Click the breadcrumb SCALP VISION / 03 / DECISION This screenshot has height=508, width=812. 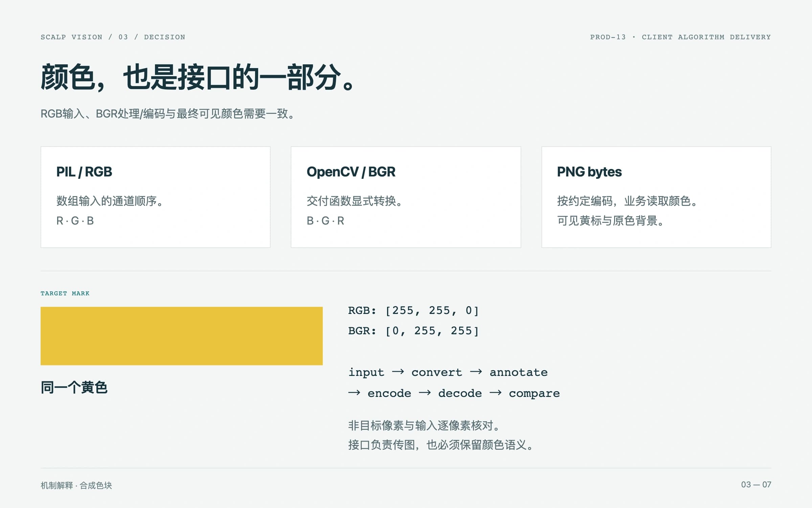[113, 37]
